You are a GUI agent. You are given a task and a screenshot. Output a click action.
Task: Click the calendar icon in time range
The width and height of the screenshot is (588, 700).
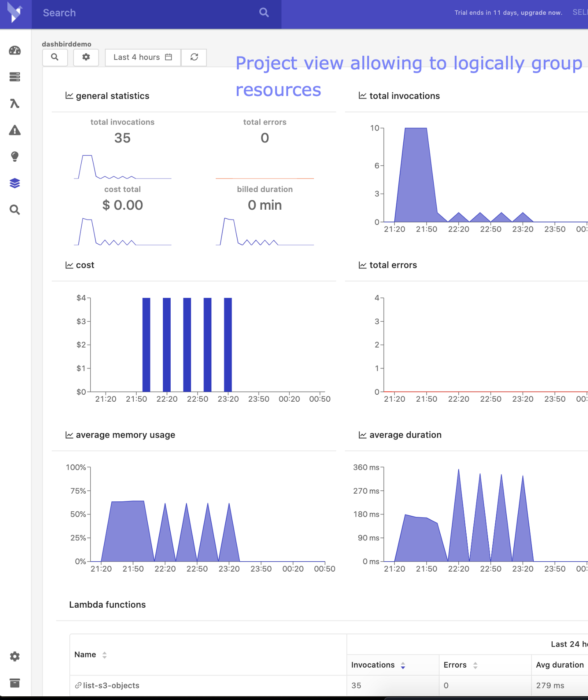point(169,57)
